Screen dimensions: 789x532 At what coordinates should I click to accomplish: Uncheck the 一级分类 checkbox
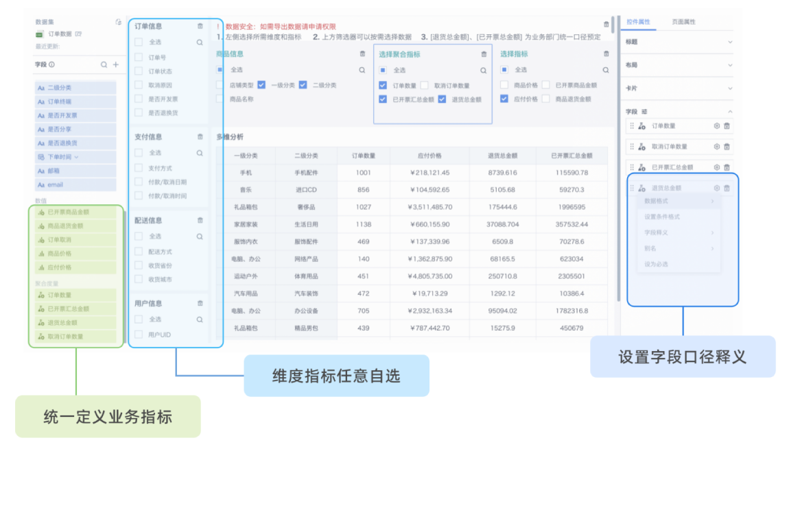[261, 85]
